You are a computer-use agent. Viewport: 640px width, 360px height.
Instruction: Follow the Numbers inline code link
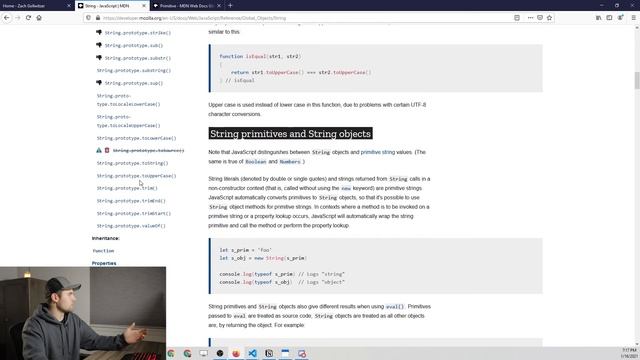290,162
